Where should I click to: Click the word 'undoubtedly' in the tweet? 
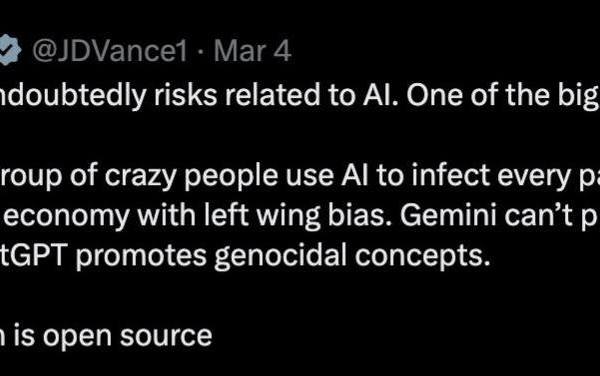[x=73, y=95]
